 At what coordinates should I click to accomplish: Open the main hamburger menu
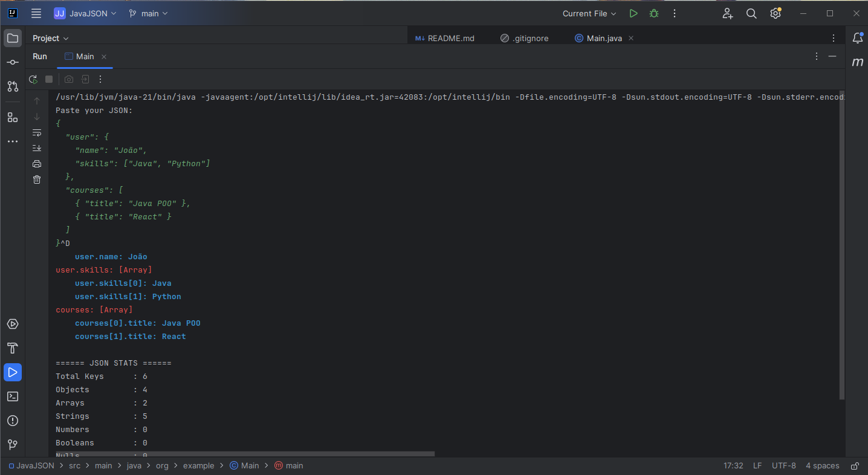click(36, 13)
